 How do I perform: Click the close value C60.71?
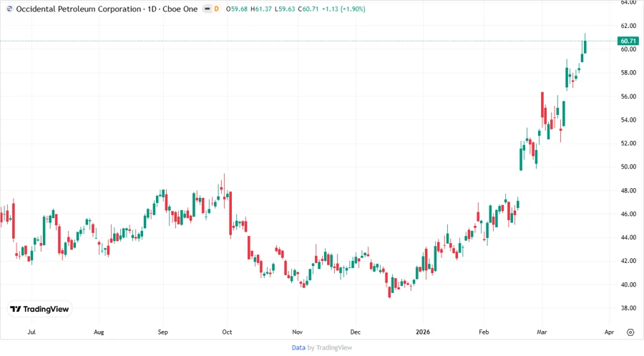[x=308, y=9]
